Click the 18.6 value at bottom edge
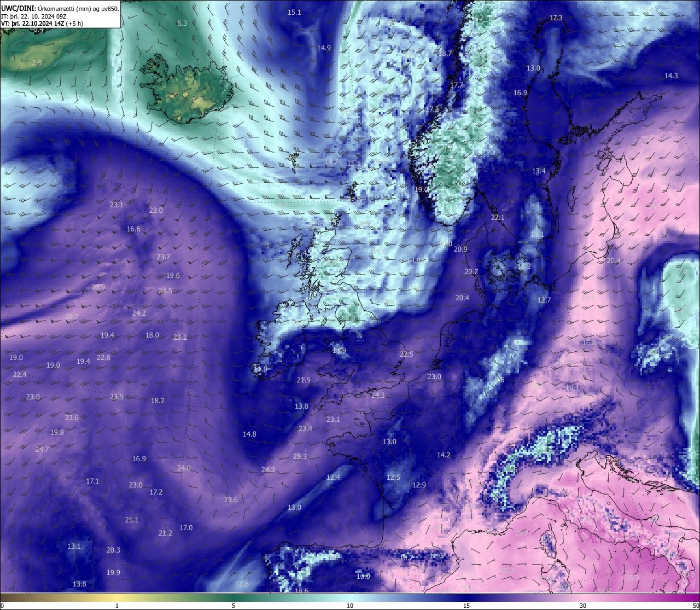The width and height of the screenshot is (700, 610). pos(301,591)
